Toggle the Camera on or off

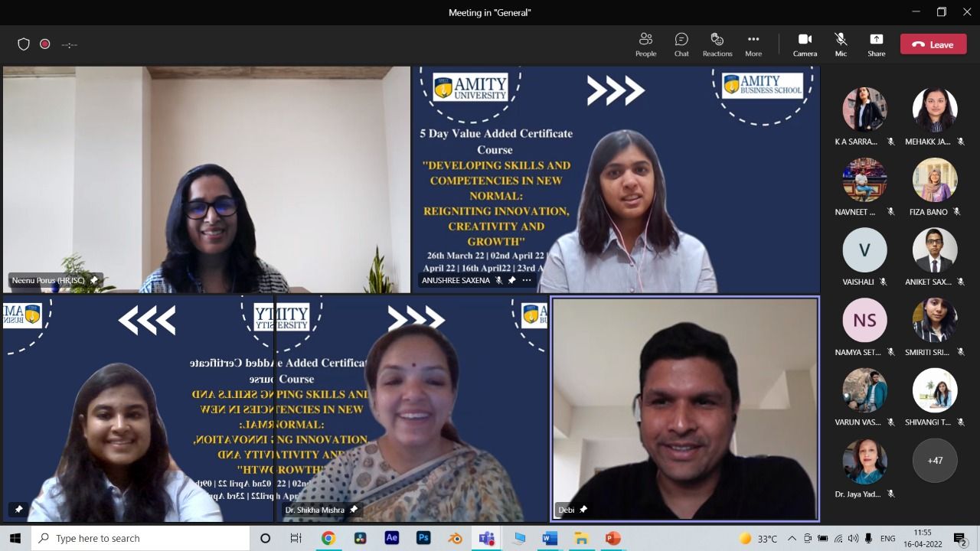point(805,44)
